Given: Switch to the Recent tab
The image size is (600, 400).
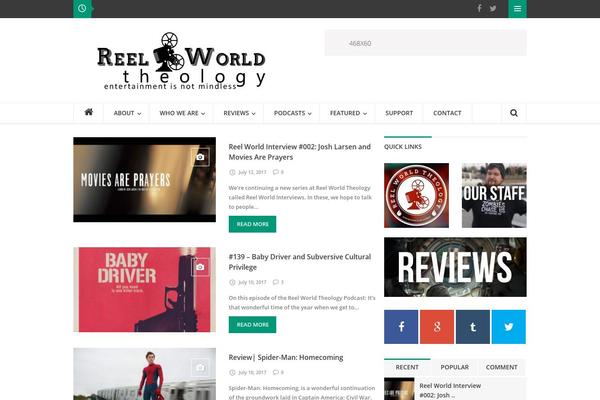Looking at the screenshot, I should [x=407, y=367].
